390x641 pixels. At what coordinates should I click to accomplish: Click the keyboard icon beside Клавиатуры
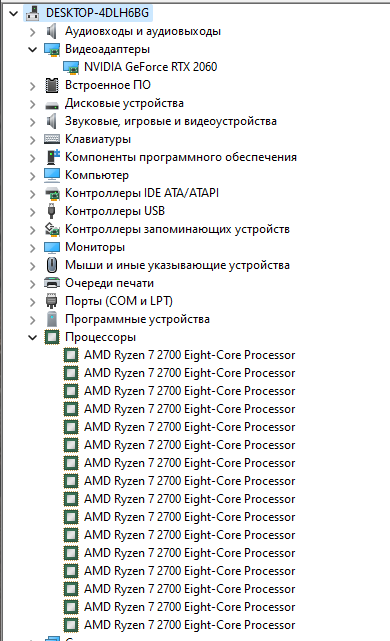pos(52,139)
